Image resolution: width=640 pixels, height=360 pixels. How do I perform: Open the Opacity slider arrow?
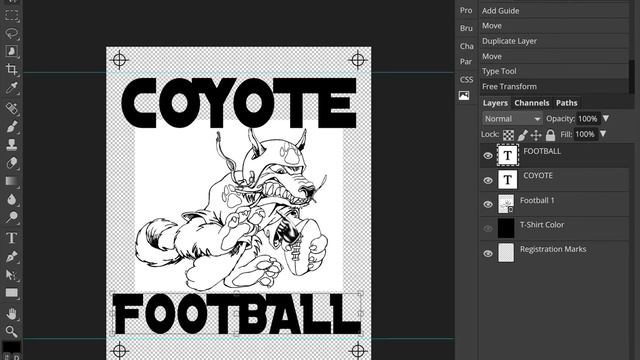coord(606,118)
